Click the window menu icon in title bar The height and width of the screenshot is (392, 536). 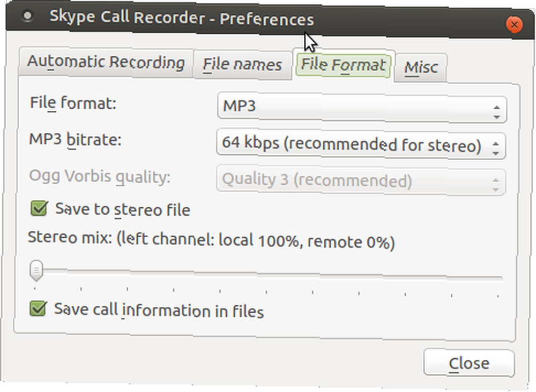(27, 16)
